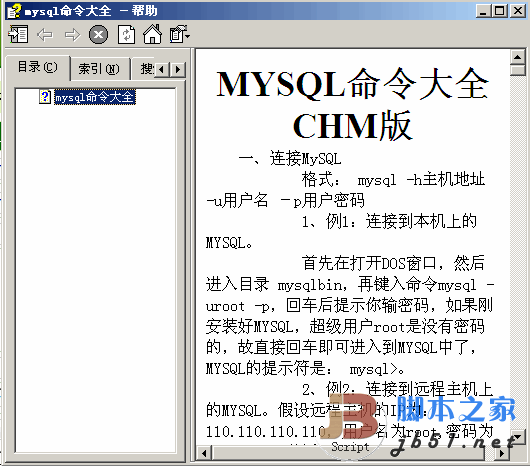Click the vertical scrollbar up arrow
The image size is (530, 466).
click(517, 57)
